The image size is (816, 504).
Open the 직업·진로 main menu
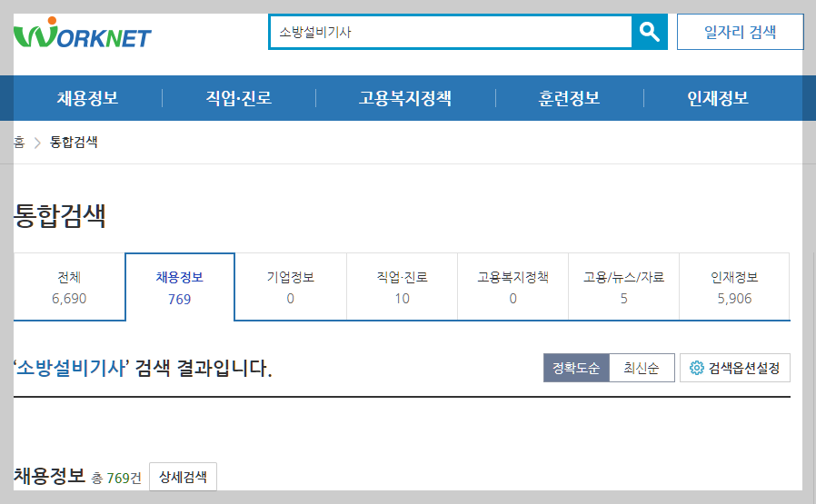pos(239,98)
